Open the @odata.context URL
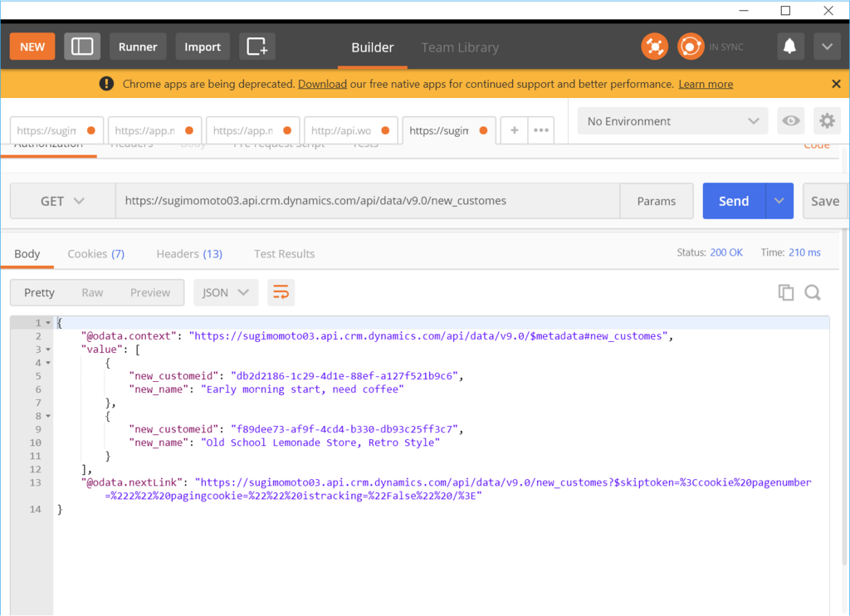Image resolution: width=850 pixels, height=616 pixels. point(428,336)
